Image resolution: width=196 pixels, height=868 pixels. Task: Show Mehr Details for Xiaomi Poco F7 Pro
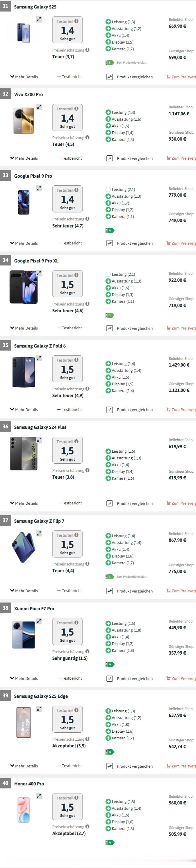[24, 679]
